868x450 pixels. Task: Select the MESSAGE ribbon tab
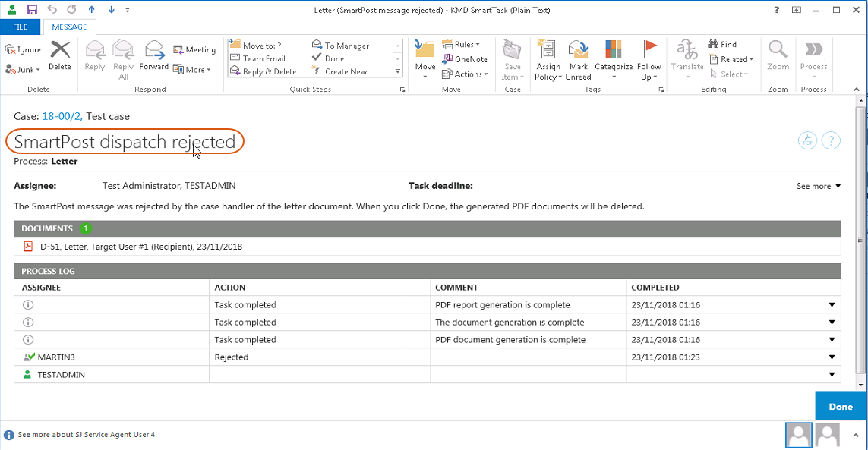pos(69,27)
